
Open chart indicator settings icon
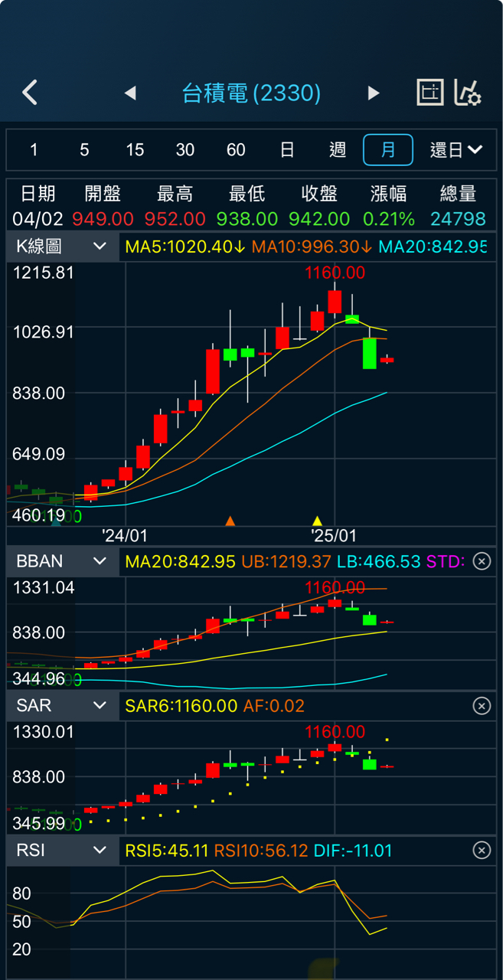[467, 93]
